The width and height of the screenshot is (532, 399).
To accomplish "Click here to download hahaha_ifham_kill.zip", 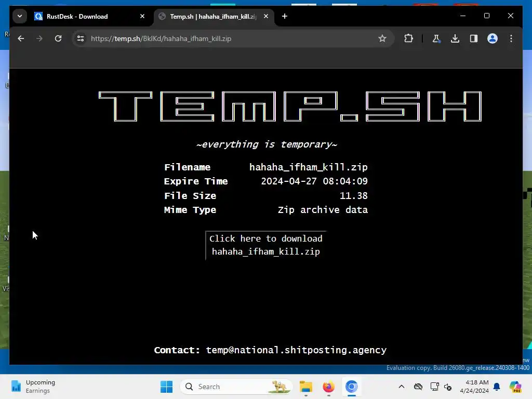I will pos(265,245).
